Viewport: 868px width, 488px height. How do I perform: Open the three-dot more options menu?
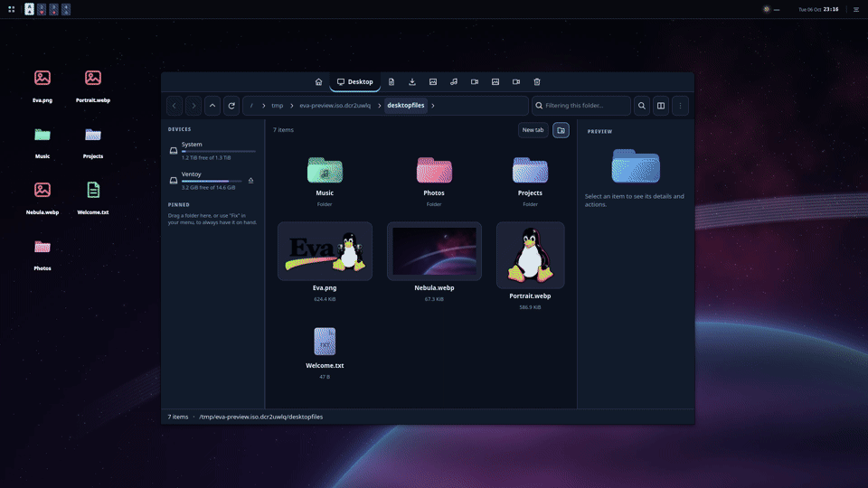click(680, 106)
